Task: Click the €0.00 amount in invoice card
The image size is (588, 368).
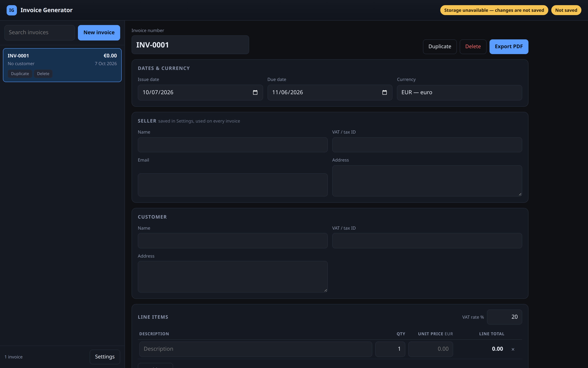Action: pos(110,56)
